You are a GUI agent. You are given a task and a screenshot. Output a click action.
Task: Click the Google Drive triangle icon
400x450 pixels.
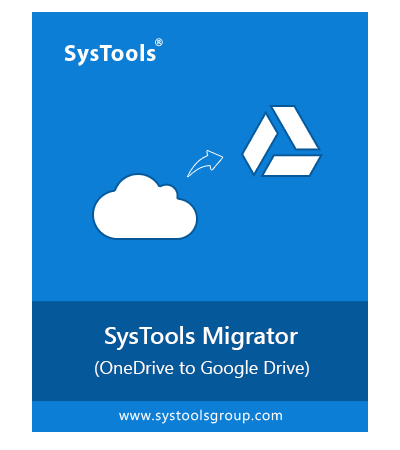tap(282, 141)
